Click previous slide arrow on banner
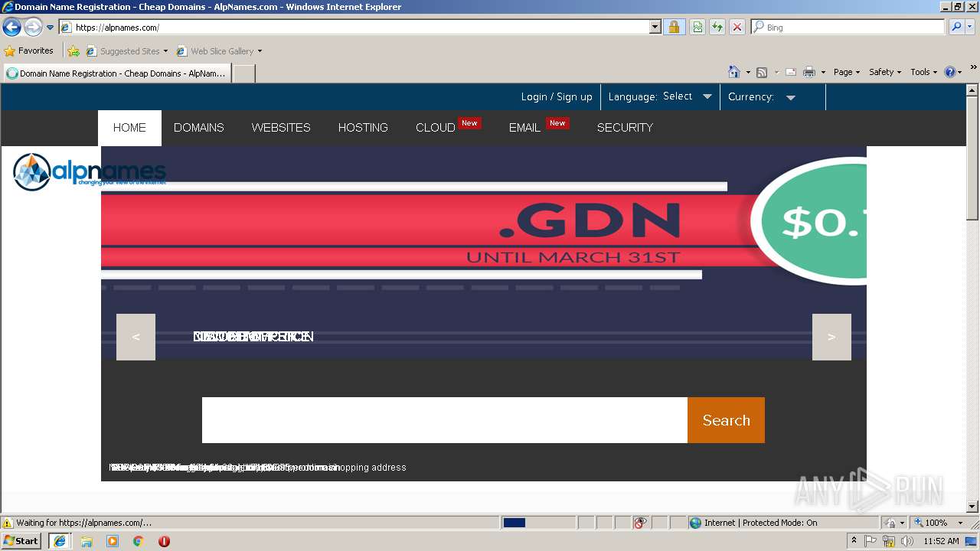 [x=136, y=337]
